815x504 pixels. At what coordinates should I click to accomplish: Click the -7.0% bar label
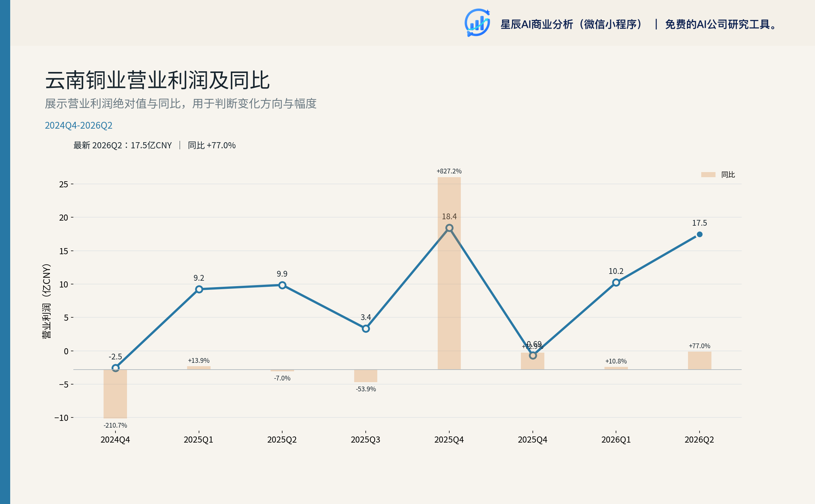pyautogui.click(x=282, y=378)
